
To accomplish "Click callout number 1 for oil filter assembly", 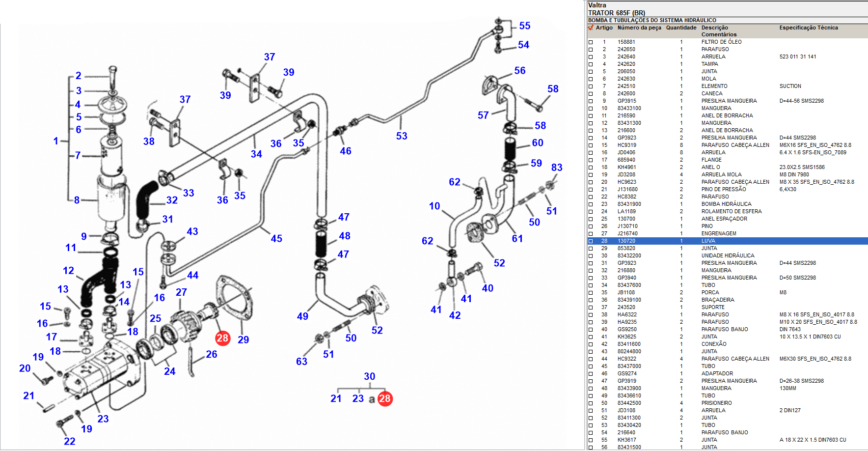I will 56,141.
